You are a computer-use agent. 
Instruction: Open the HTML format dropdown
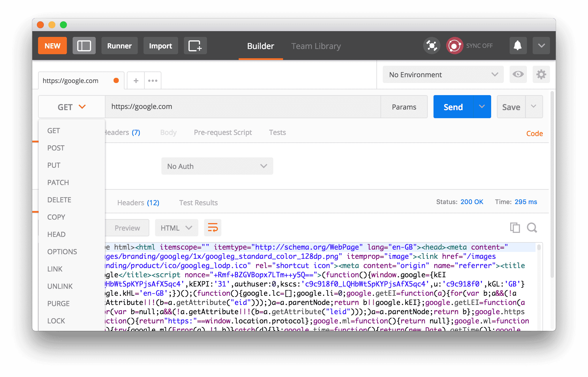coord(176,228)
